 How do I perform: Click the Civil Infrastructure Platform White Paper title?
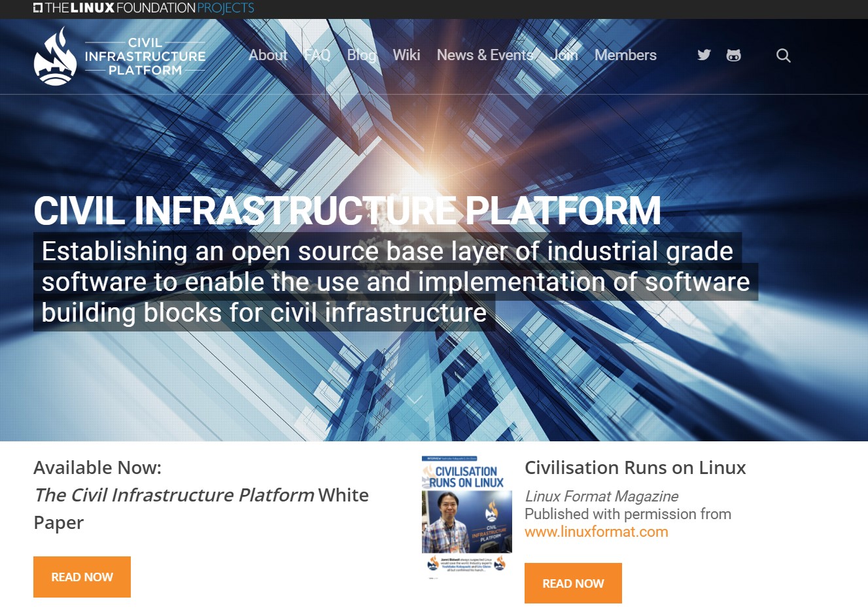[x=201, y=496]
